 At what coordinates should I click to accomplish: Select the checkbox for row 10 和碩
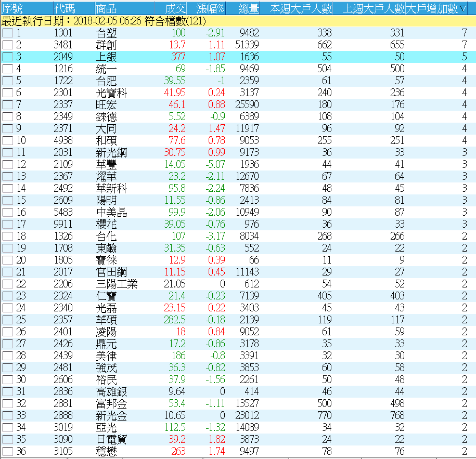coord(7,141)
